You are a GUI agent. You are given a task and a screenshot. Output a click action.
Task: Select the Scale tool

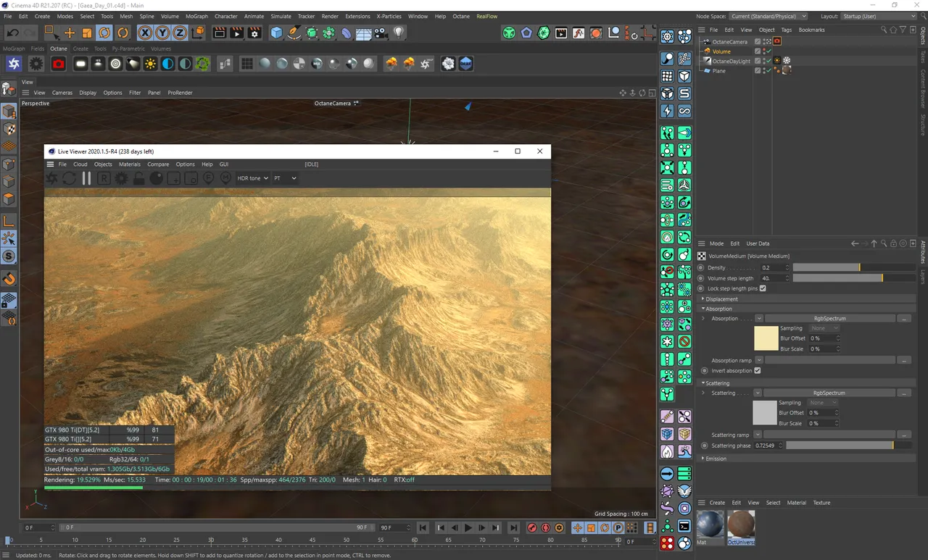(x=87, y=33)
